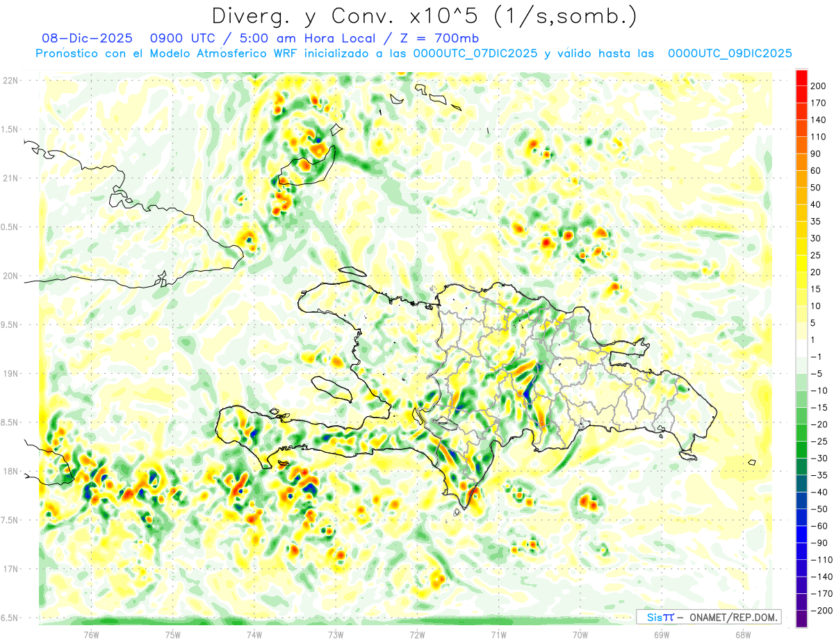Click the "71W" longitude label
The height and width of the screenshot is (644, 834).
pos(498,636)
